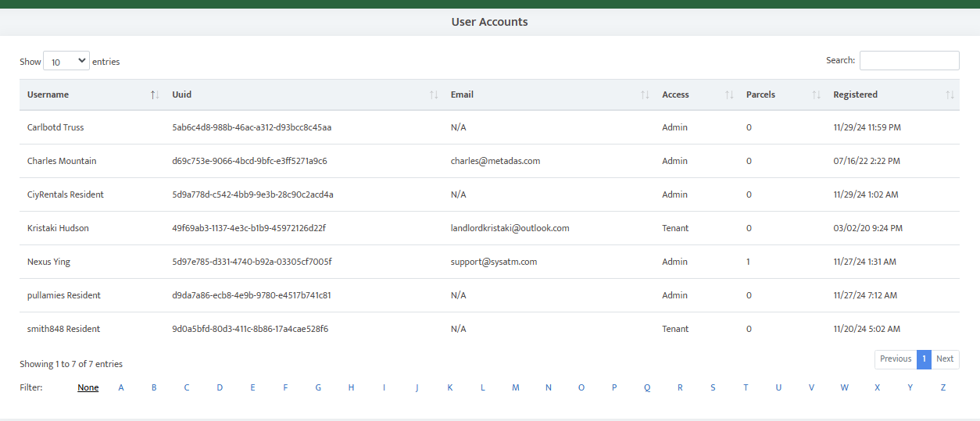
Task: Sort Parcels column via arrow icon
Action: click(816, 95)
